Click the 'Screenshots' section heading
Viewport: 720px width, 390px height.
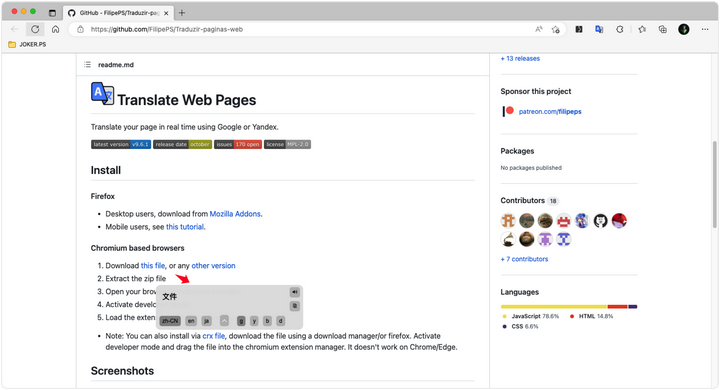pyautogui.click(x=122, y=371)
